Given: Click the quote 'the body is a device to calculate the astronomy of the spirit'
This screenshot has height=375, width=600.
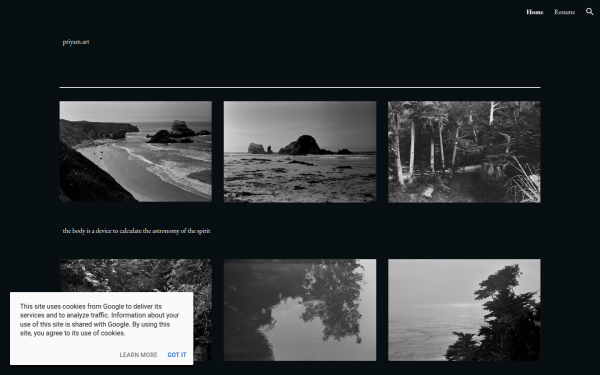Looking at the screenshot, I should [x=136, y=231].
